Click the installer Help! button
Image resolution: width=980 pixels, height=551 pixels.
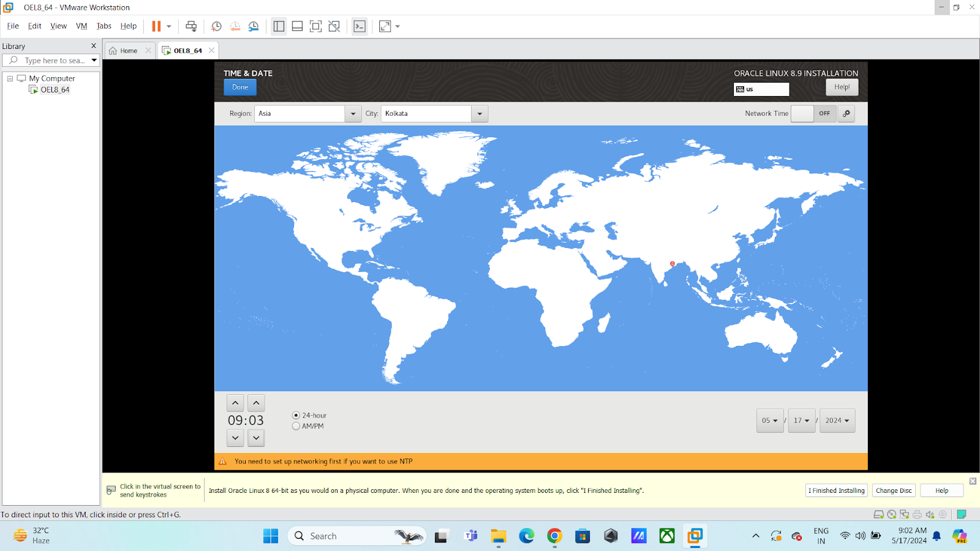pyautogui.click(x=842, y=88)
